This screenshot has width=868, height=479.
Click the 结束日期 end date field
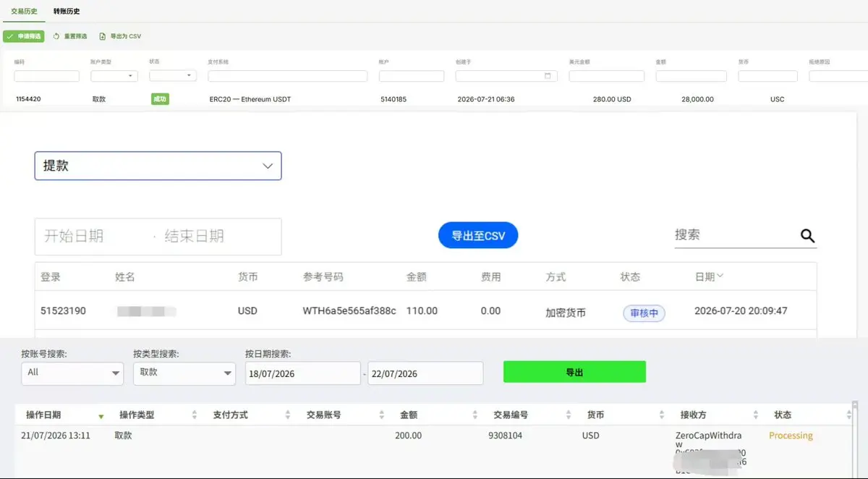pos(195,236)
